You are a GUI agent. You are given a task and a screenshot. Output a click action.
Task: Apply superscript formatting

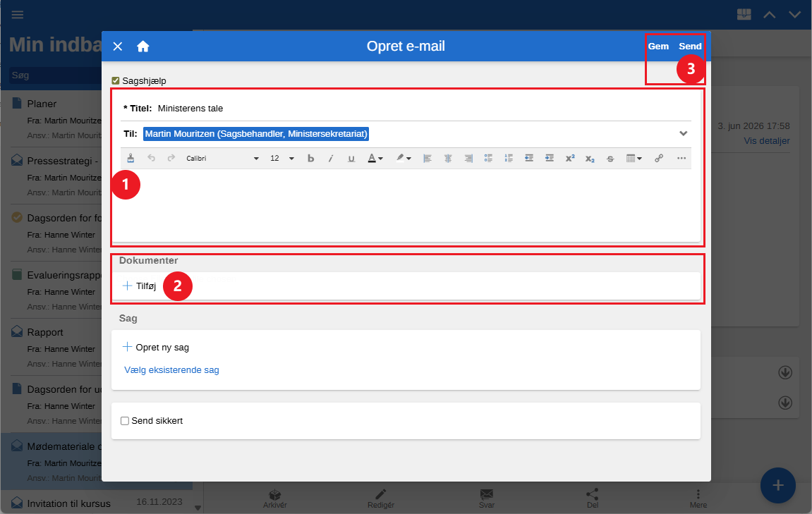click(x=569, y=159)
